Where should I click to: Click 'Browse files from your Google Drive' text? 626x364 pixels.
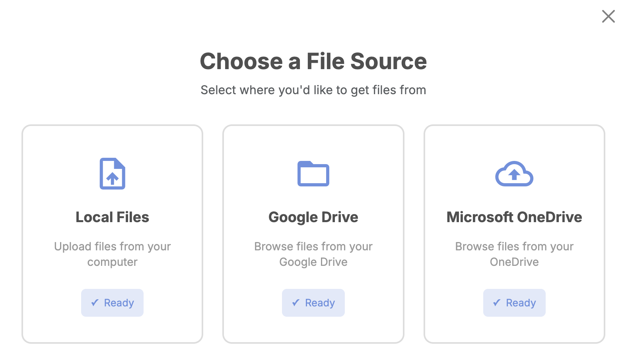(x=313, y=254)
